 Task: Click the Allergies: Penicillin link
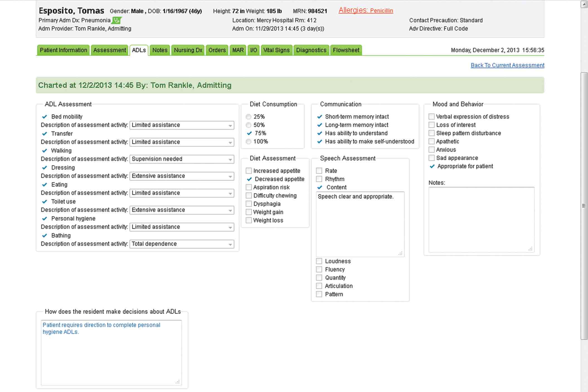coord(366,10)
